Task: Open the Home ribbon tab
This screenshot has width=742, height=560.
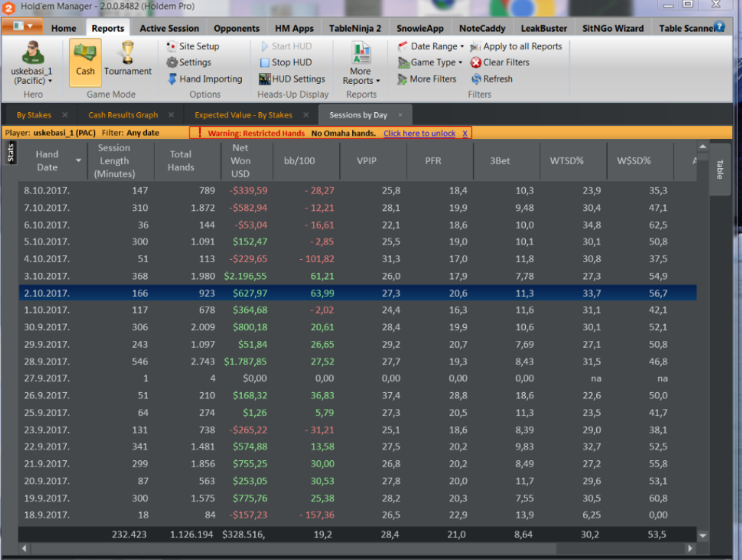Action: 63,28
